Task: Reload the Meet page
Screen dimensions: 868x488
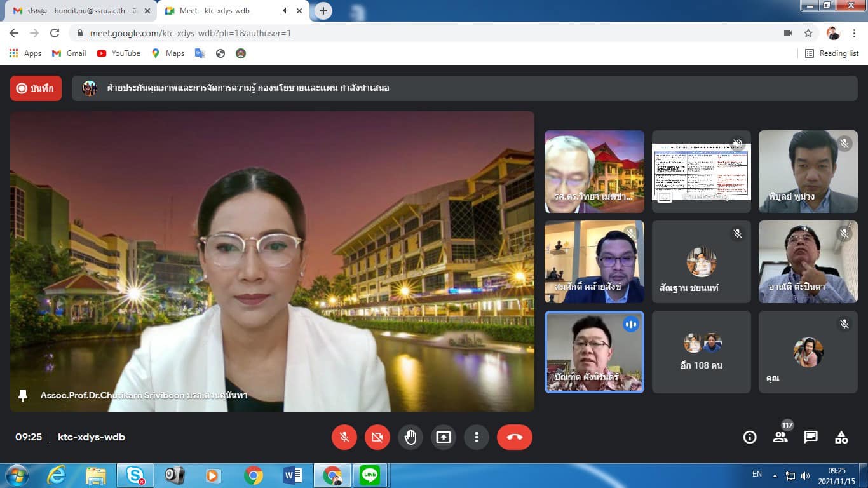Action: [55, 33]
